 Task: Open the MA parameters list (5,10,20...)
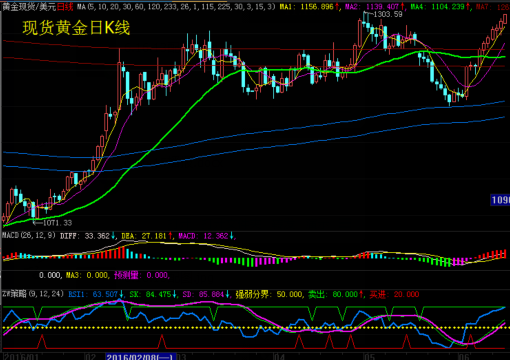(176, 7)
